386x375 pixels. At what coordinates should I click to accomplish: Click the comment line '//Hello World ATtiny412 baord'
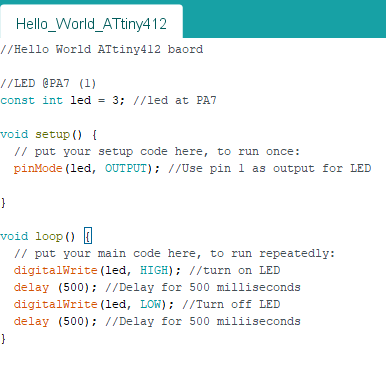click(102, 49)
